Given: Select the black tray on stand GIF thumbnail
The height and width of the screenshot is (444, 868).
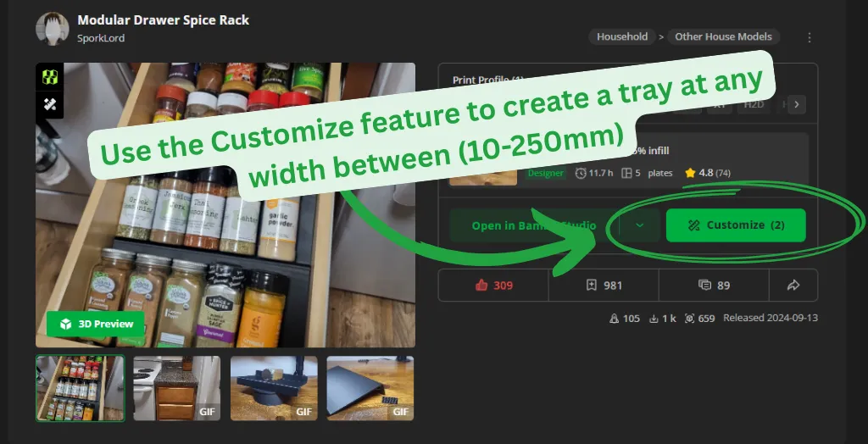Looking at the screenshot, I should coord(274,388).
